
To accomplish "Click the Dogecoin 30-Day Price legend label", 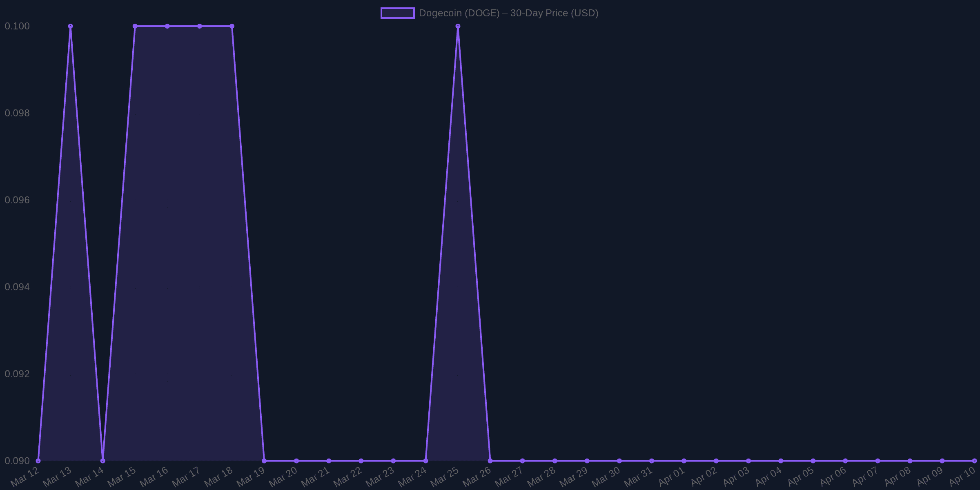I will pyautogui.click(x=508, y=13).
